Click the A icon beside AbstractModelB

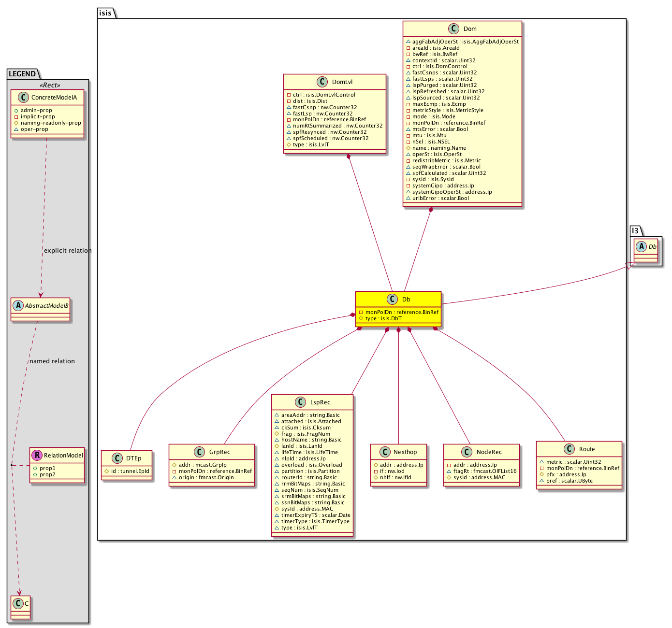click(x=18, y=306)
